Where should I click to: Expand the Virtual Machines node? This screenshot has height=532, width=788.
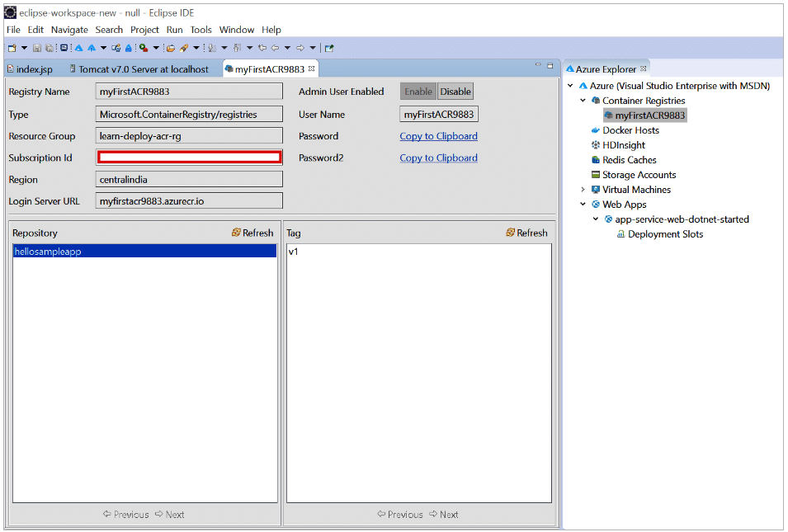tap(583, 190)
